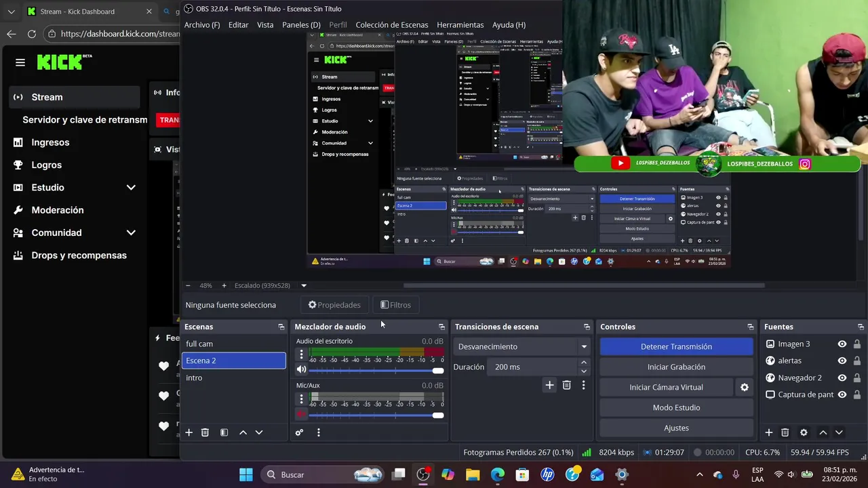Click Modo Estudio button

676,407
